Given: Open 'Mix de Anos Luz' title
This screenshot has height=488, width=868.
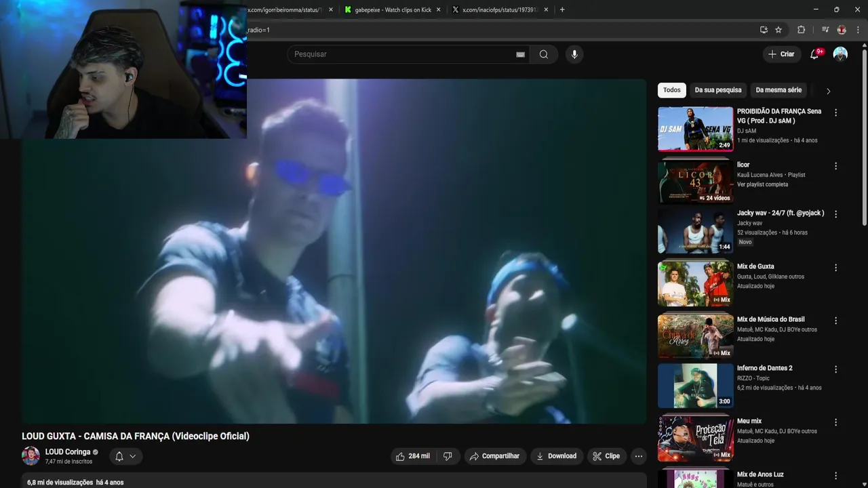Looking at the screenshot, I should pos(760,474).
